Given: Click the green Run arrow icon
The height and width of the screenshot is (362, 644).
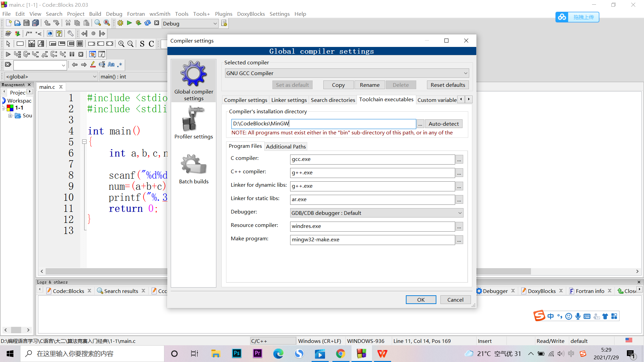Looking at the screenshot, I should pos(129,23).
